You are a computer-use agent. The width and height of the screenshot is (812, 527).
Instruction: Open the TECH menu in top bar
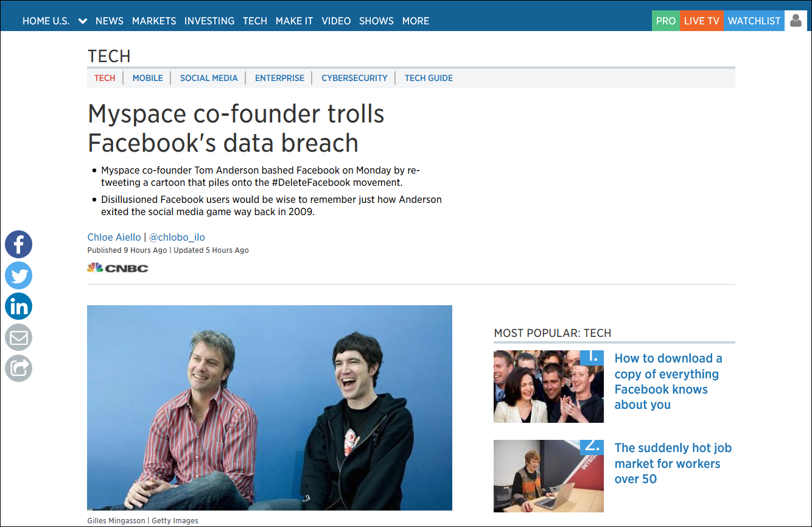tap(255, 21)
